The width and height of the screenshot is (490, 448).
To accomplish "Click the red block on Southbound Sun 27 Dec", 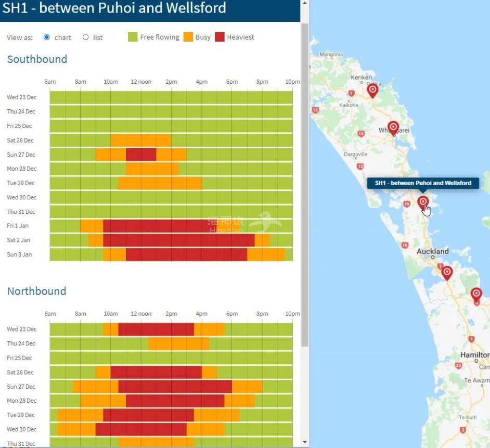I will click(140, 155).
